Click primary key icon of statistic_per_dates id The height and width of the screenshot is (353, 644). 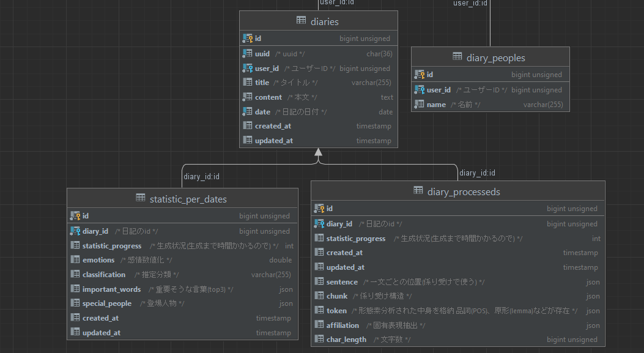(x=75, y=216)
